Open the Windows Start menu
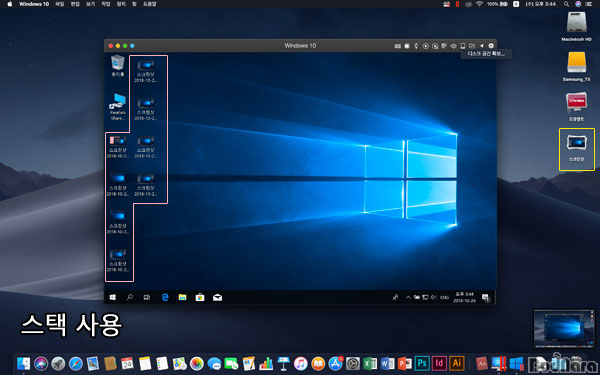600x375 pixels. pyautogui.click(x=112, y=297)
